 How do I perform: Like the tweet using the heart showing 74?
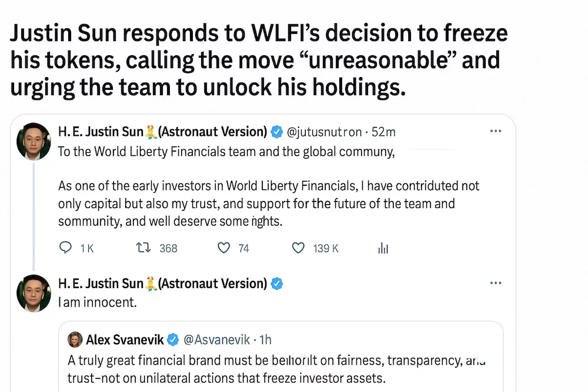224,248
